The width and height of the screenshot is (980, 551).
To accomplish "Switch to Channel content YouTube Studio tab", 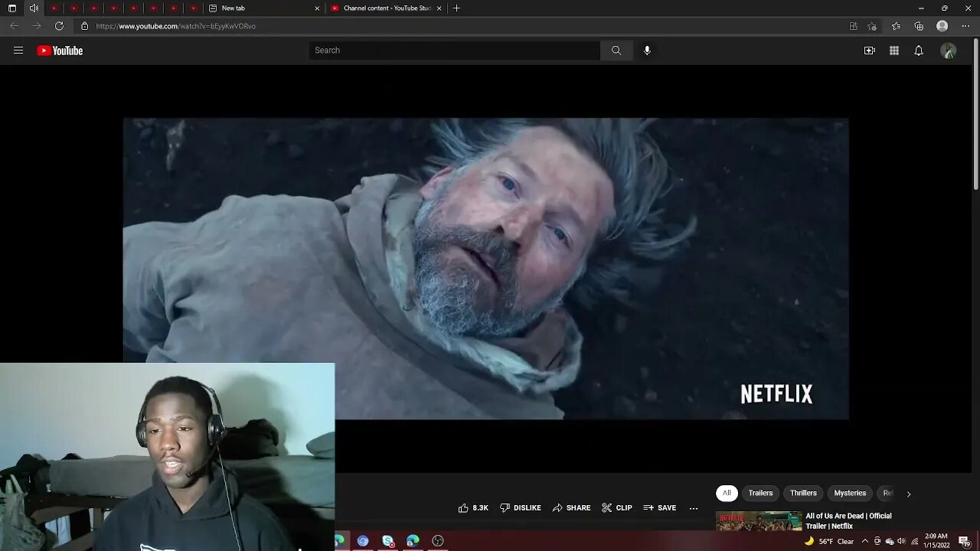I will [x=387, y=8].
